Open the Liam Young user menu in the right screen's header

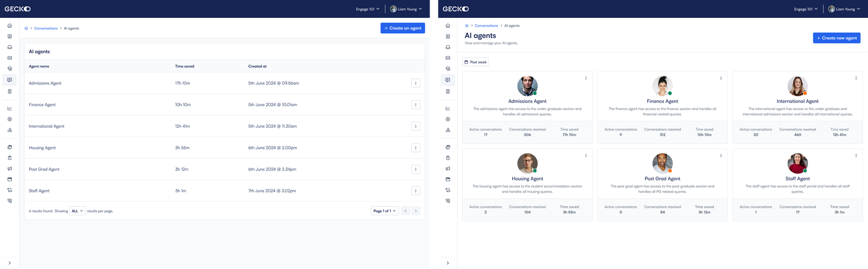844,9
